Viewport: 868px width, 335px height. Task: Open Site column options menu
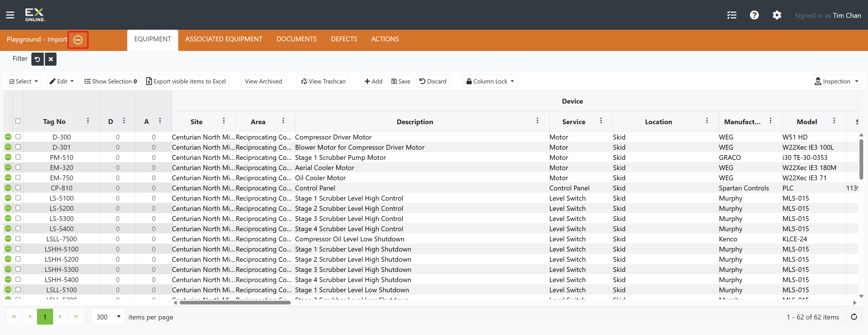(x=224, y=121)
